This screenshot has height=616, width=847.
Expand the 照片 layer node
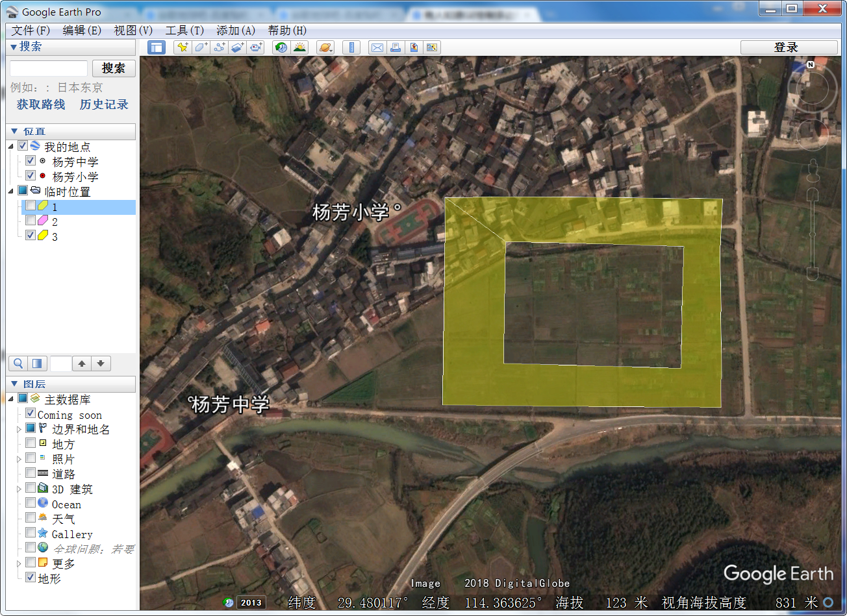pyautogui.click(x=19, y=459)
